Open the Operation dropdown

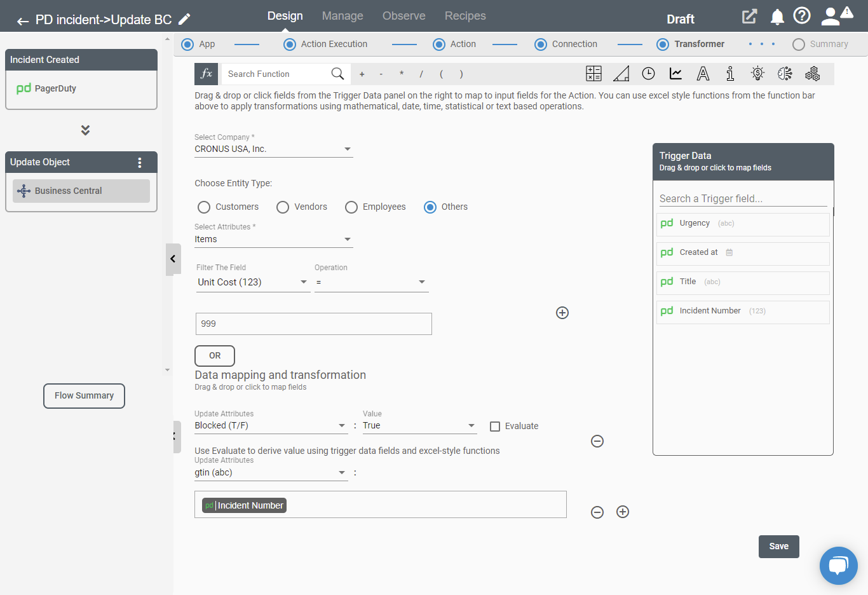click(x=371, y=282)
